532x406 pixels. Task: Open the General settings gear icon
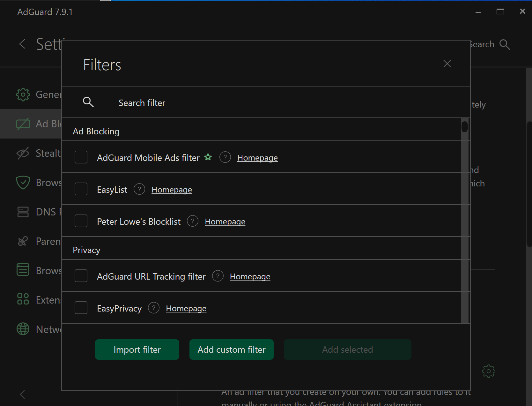click(23, 94)
